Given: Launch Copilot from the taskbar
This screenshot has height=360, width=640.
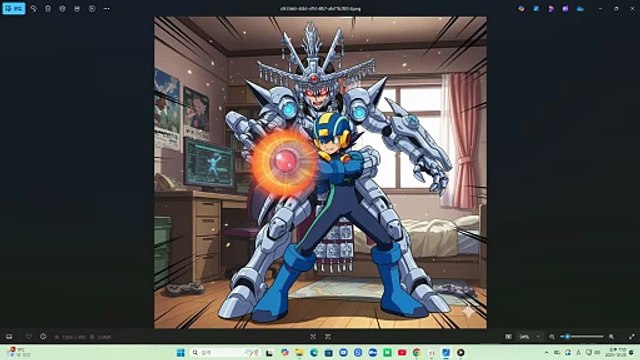Looking at the screenshot, I should coord(284,353).
